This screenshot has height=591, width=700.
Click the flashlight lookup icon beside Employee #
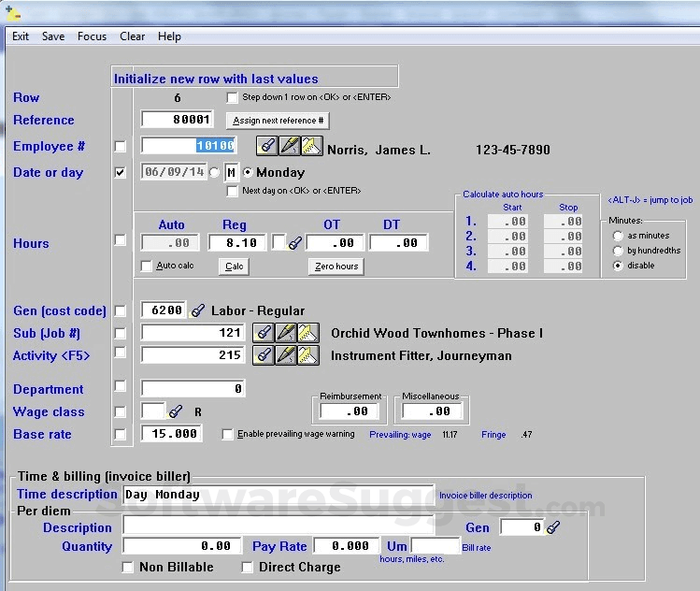(266, 146)
